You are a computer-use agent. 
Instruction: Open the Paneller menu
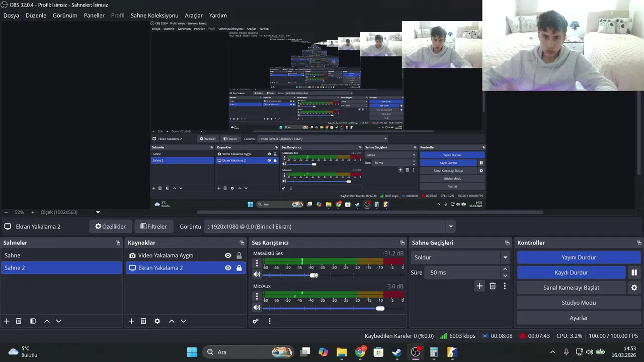click(x=94, y=16)
